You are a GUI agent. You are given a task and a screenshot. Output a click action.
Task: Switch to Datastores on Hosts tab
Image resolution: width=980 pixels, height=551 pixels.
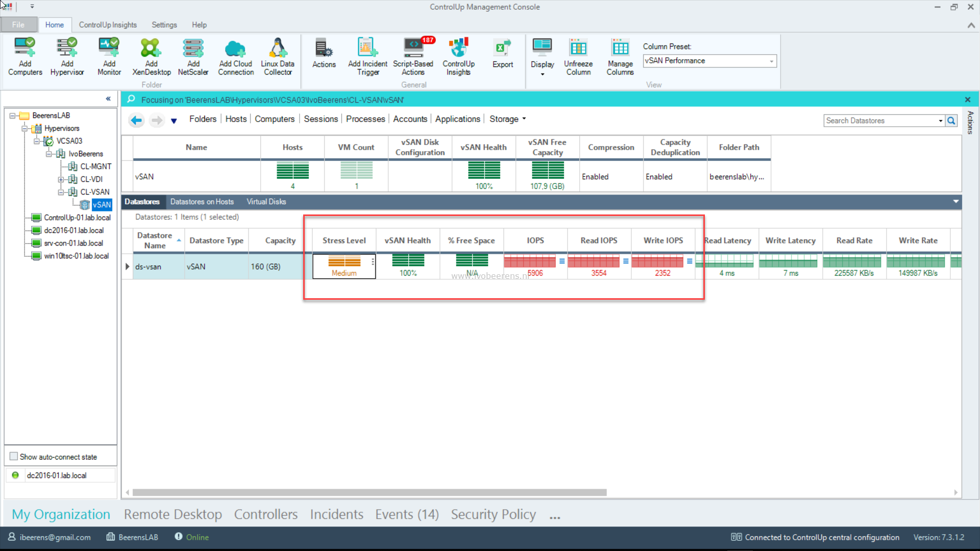tap(202, 202)
